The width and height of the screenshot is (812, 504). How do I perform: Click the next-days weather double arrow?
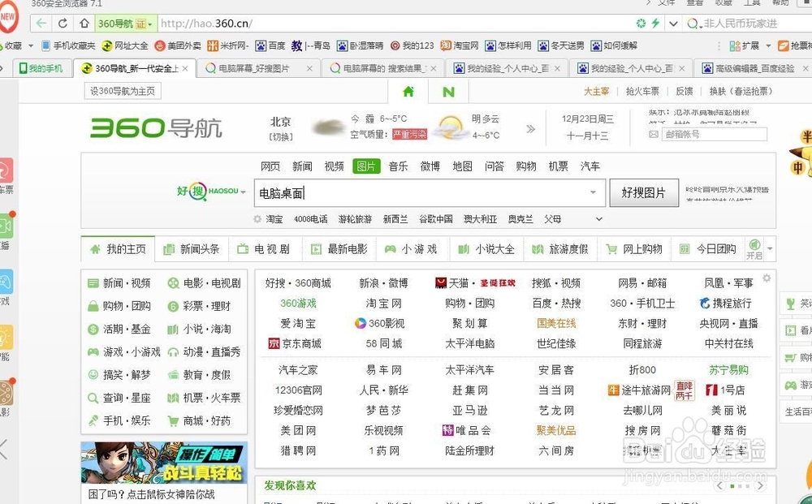[531, 128]
